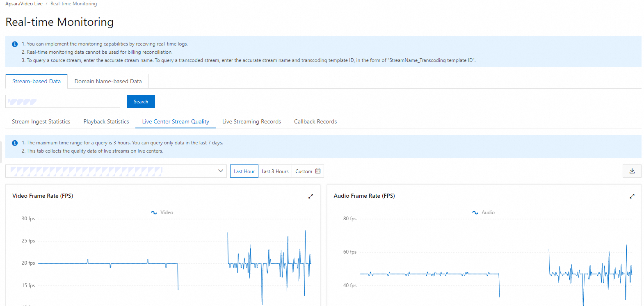
Task: Select the Last 3 Hours time range
Action: tap(275, 171)
